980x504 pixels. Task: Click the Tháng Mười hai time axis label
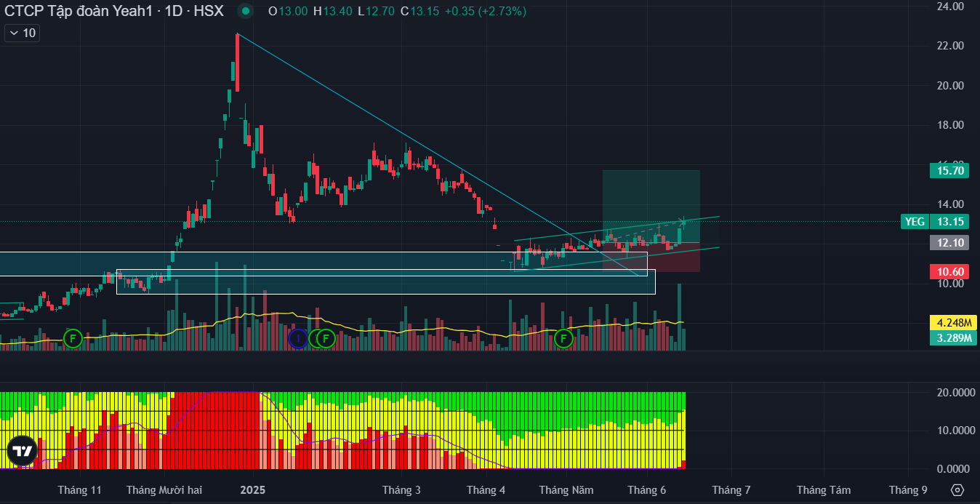tap(164, 490)
